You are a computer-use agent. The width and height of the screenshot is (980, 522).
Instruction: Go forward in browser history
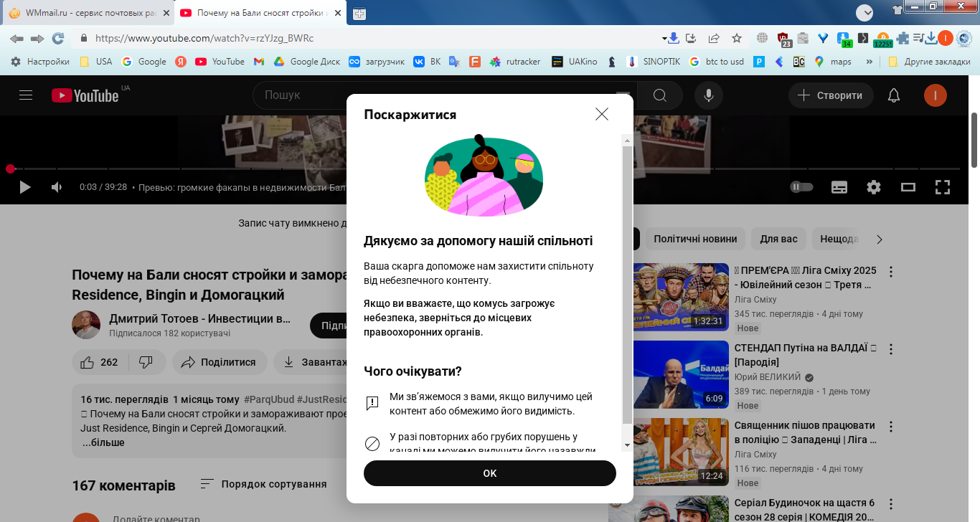(37, 38)
